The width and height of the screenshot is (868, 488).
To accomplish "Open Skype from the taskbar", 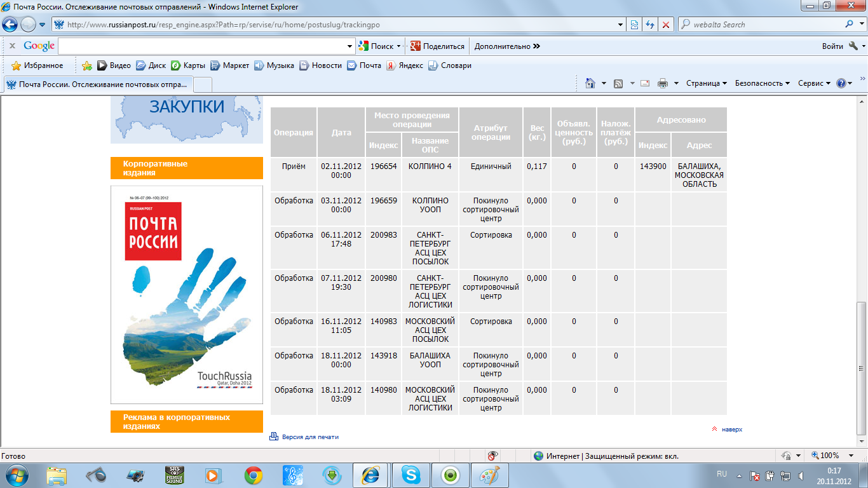I will [x=411, y=475].
